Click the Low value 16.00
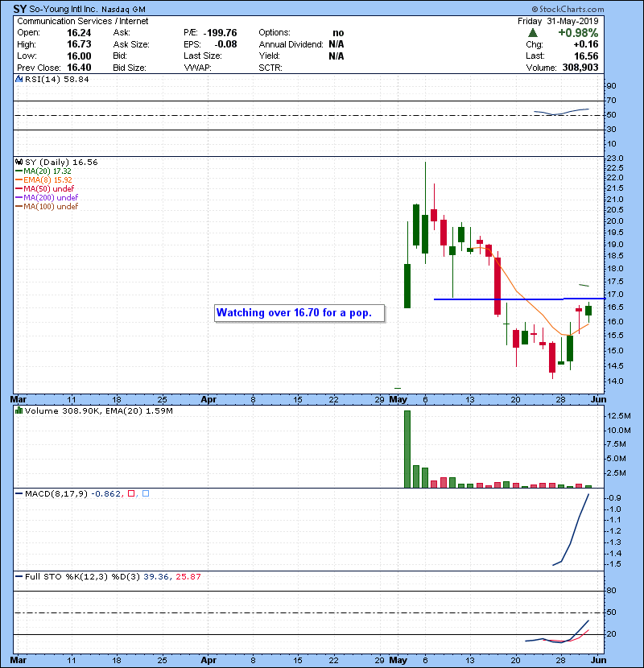Screen dimensions: 644x668 (x=79, y=56)
